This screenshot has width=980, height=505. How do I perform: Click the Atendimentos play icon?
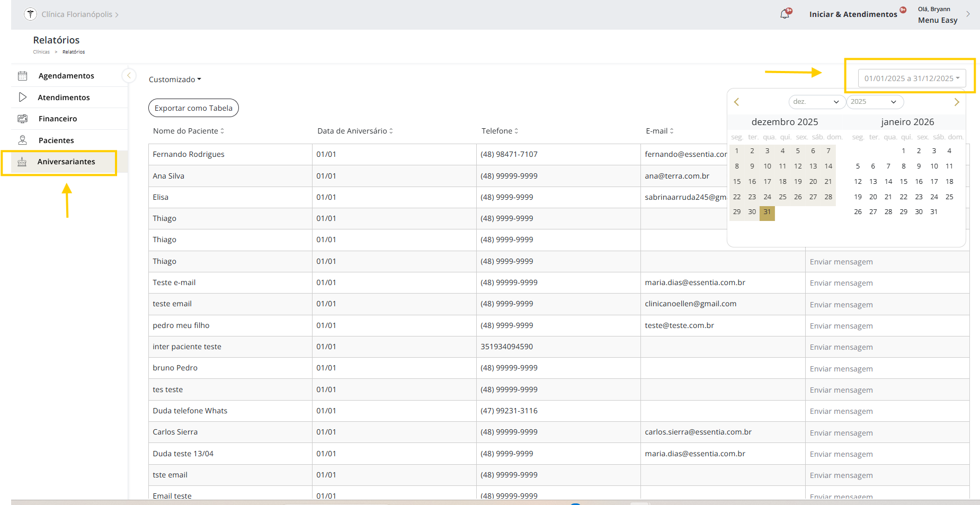point(23,97)
